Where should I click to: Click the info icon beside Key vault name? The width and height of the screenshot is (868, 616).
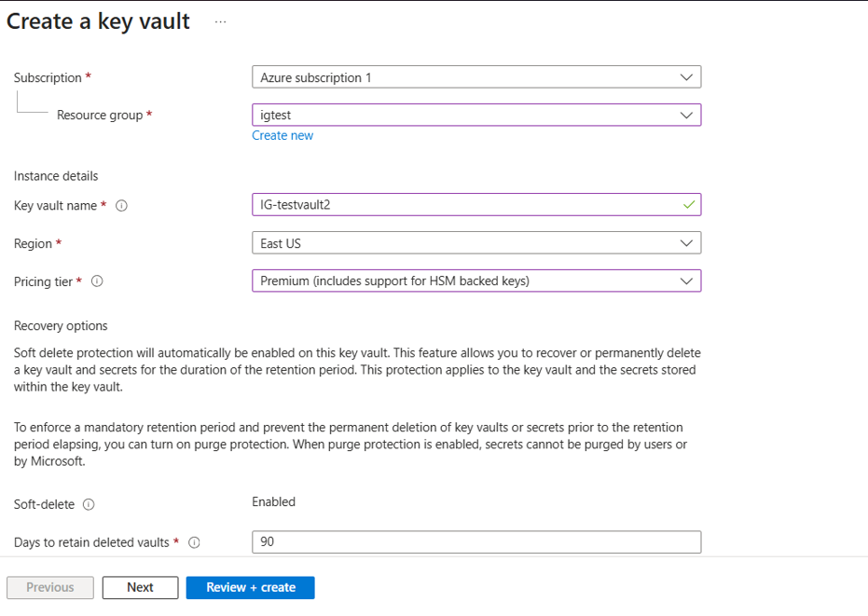point(121,206)
